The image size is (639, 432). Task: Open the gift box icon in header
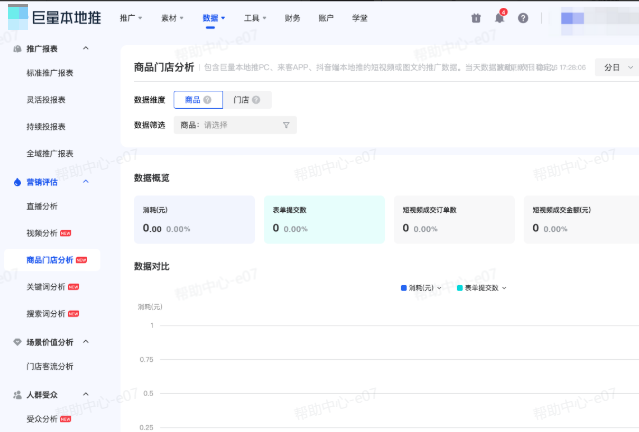tap(476, 18)
